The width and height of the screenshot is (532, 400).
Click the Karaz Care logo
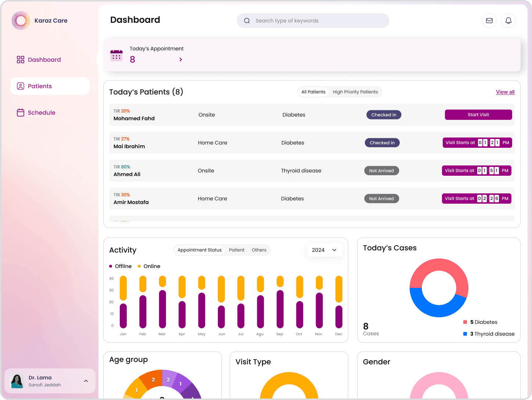coord(21,21)
